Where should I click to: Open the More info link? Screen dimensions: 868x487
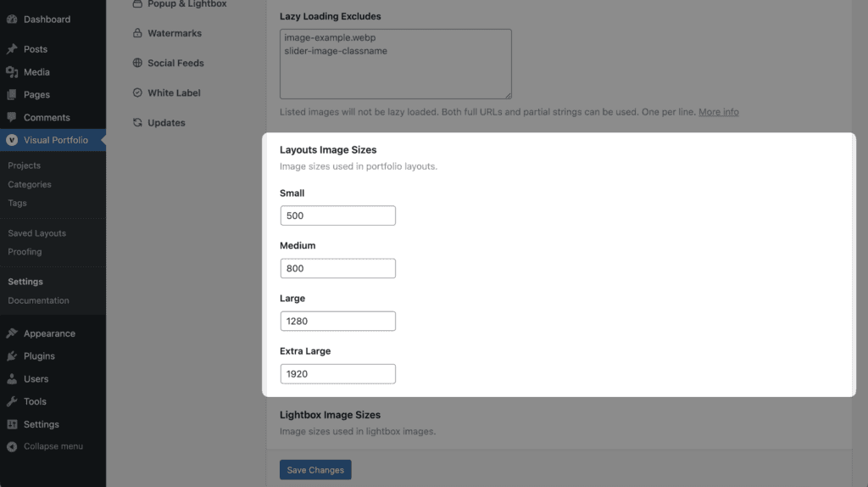[719, 112]
